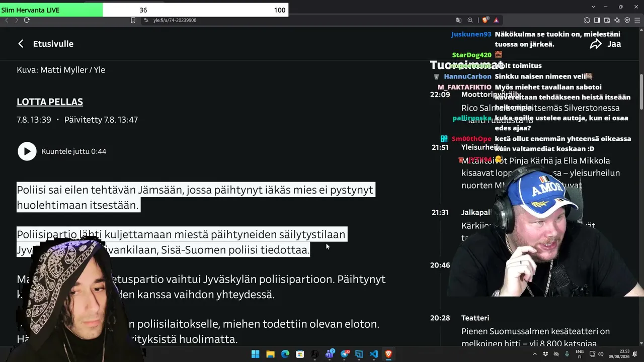Click the 20:46 news timestamp
644x362 pixels.
click(x=440, y=265)
